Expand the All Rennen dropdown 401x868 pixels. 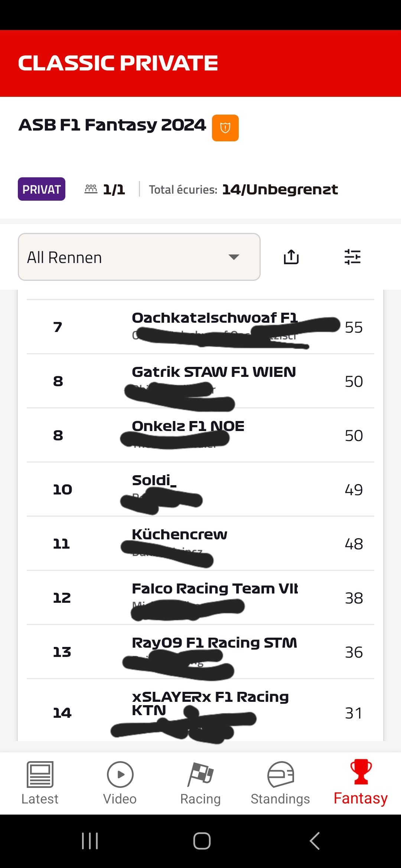tap(139, 257)
